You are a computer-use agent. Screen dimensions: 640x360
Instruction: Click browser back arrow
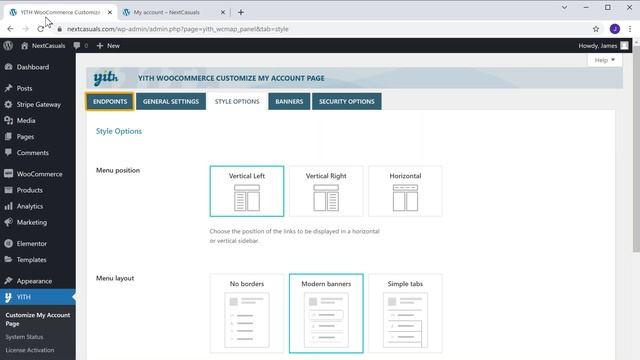click(x=10, y=29)
